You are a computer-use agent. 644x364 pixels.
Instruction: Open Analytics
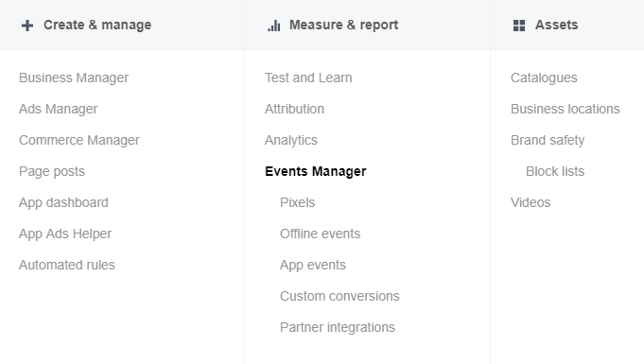291,140
